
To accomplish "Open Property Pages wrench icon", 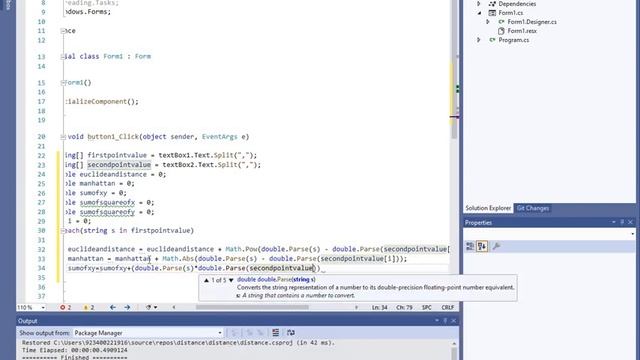I will coord(496,247).
